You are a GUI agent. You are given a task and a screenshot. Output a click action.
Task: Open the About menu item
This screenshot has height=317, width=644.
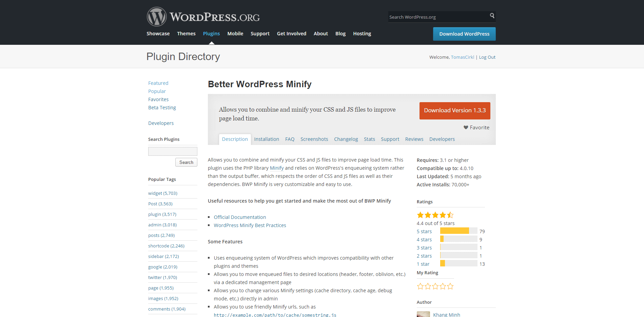[x=321, y=34]
